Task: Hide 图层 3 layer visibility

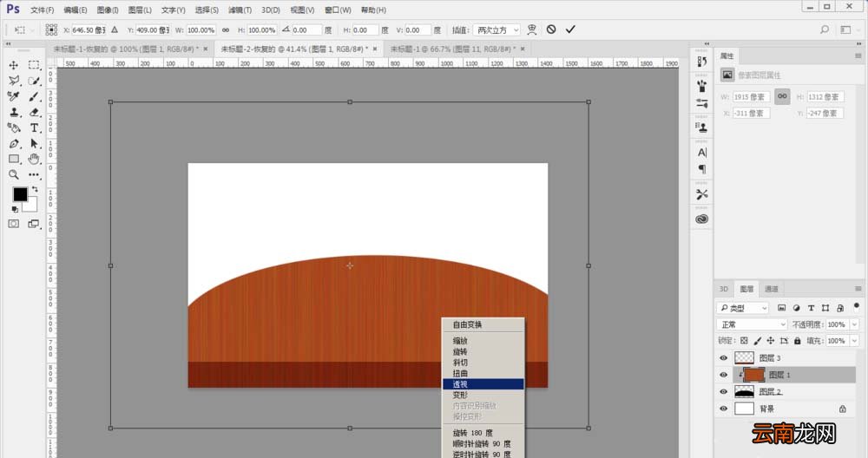Action: (723, 358)
